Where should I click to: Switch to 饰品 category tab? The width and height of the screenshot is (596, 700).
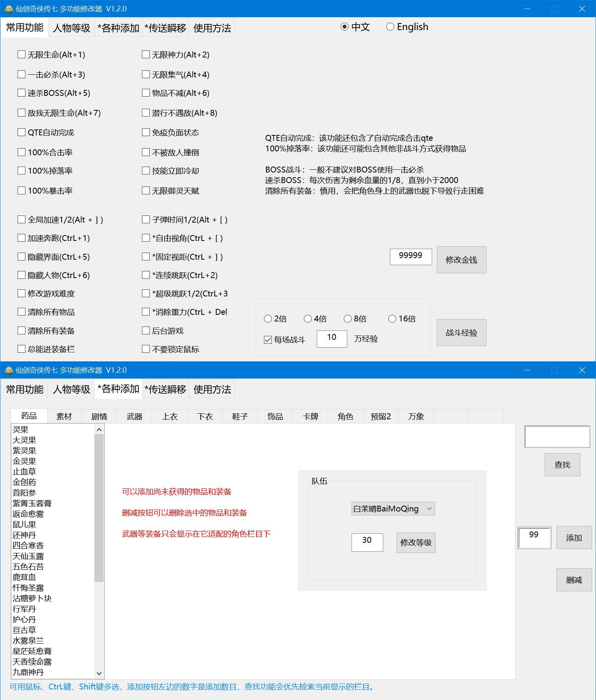click(275, 416)
